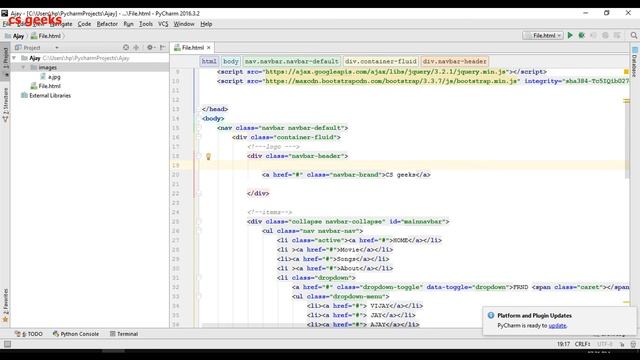
Task: Fold the nav element at line 15
Action: (x=199, y=128)
